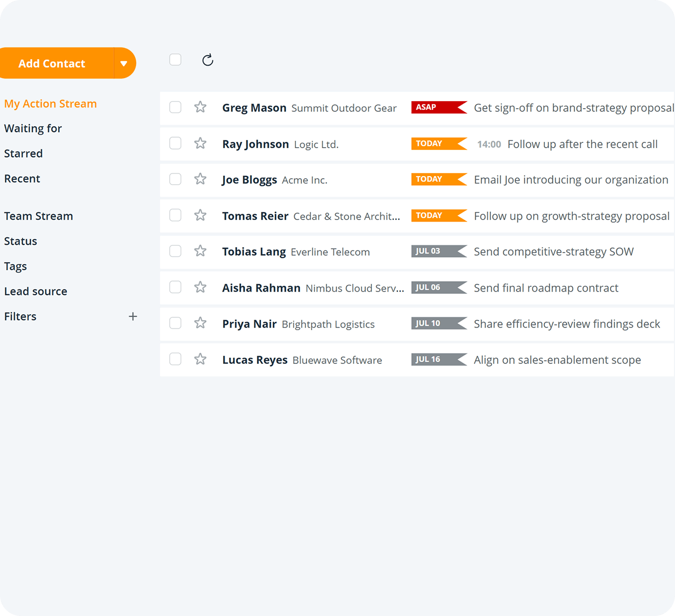The height and width of the screenshot is (616, 675).
Task: Click the JUL 03 date flag
Action: tap(439, 251)
